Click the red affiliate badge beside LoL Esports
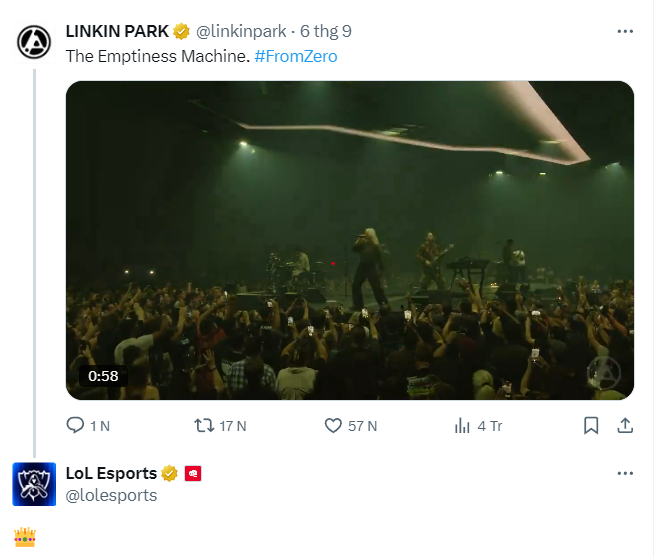The image size is (656, 558). [193, 474]
